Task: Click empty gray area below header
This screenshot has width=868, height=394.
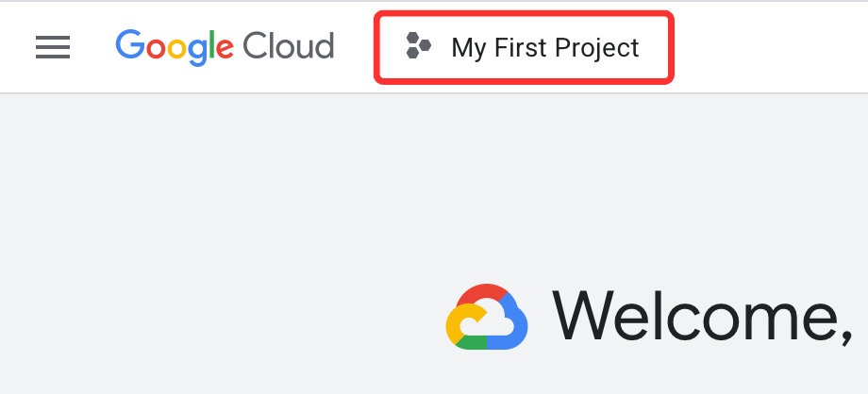Action: coord(222,222)
